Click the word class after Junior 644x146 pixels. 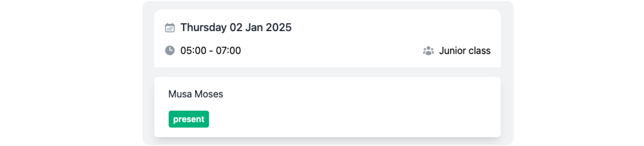tap(479, 51)
